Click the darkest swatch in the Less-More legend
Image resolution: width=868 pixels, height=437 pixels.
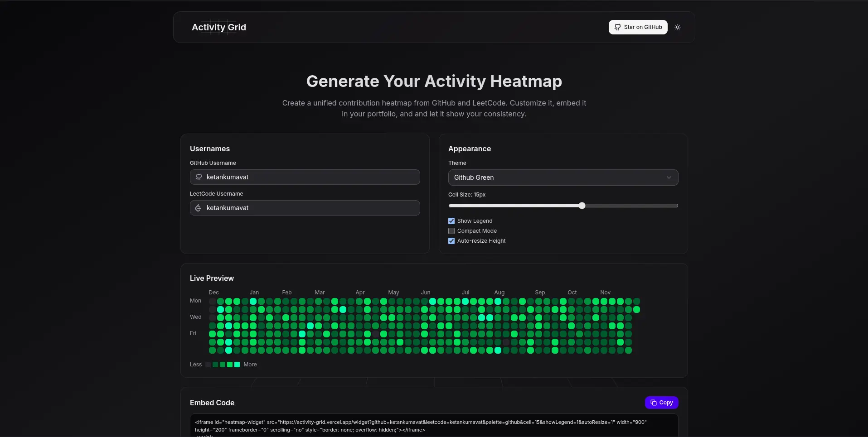pyautogui.click(x=209, y=365)
